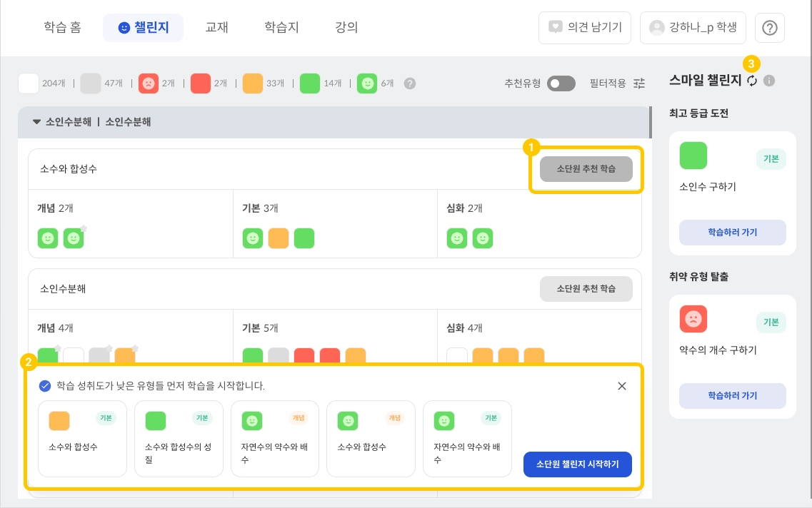Go to the 학습지 tab
This screenshot has height=508, width=812.
pos(281,28)
